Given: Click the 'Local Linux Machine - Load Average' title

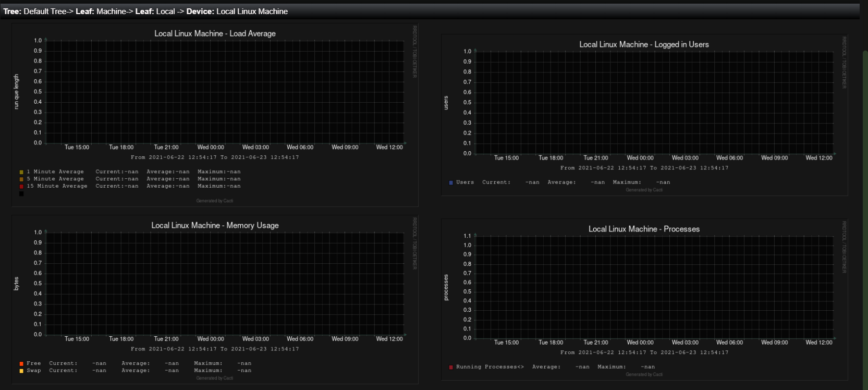Looking at the screenshot, I should 215,33.
